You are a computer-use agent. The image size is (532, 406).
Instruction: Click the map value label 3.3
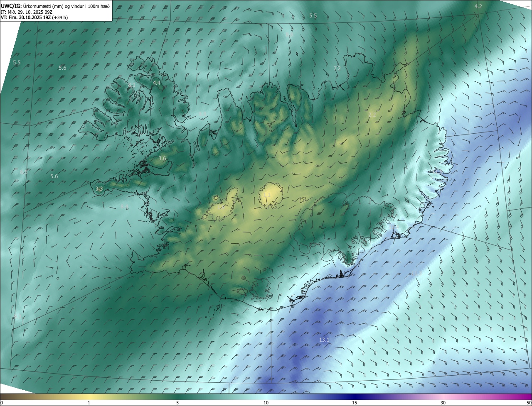click(x=99, y=188)
